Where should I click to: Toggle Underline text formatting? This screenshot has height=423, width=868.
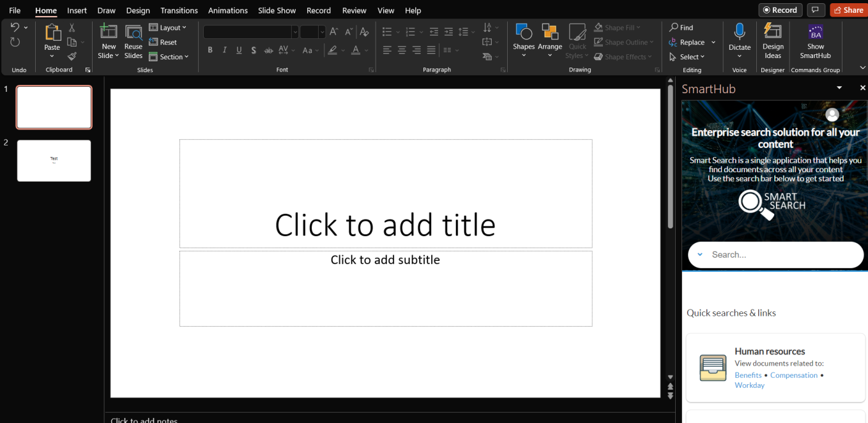[x=239, y=50]
